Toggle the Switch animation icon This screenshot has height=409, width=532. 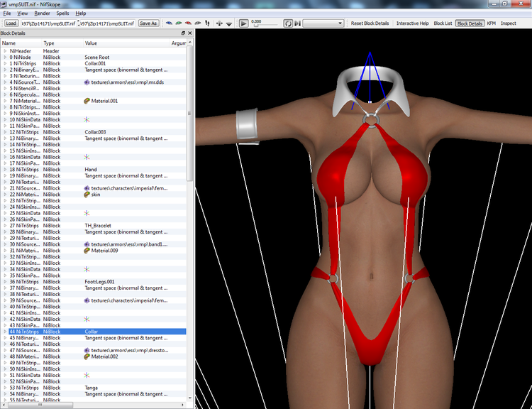pyautogui.click(x=297, y=23)
